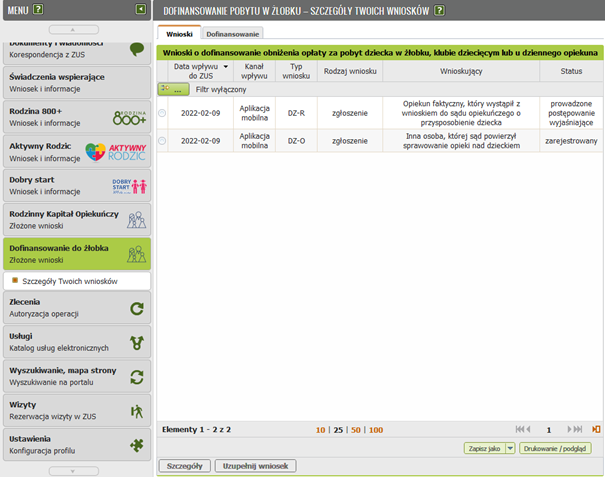Viewport: 605px width, 477px height.
Task: Go to previous page of results
Action: coord(529,430)
